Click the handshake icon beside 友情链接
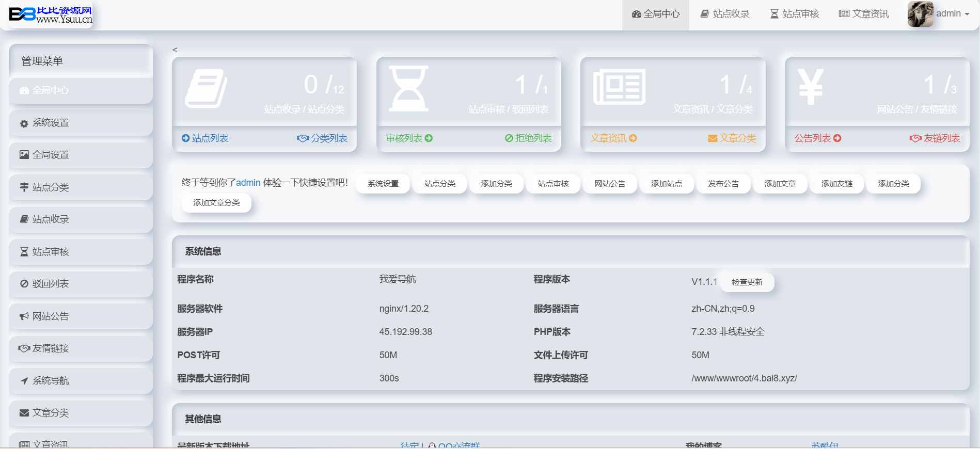980x449 pixels. [x=24, y=348]
